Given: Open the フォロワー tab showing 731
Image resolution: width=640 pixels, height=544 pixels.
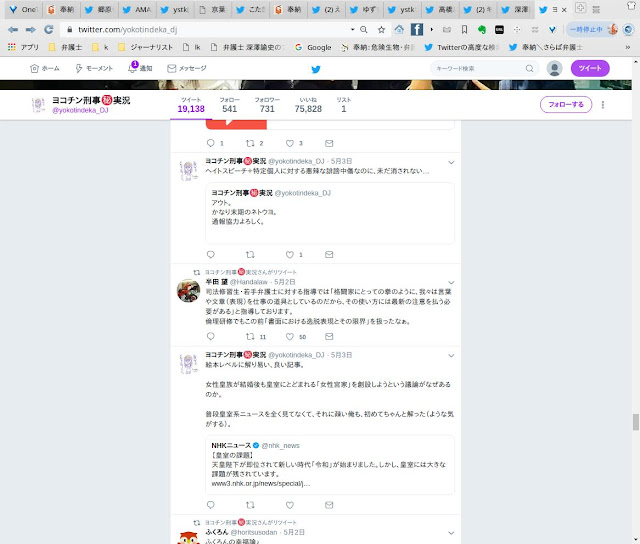Looking at the screenshot, I should click(267, 105).
